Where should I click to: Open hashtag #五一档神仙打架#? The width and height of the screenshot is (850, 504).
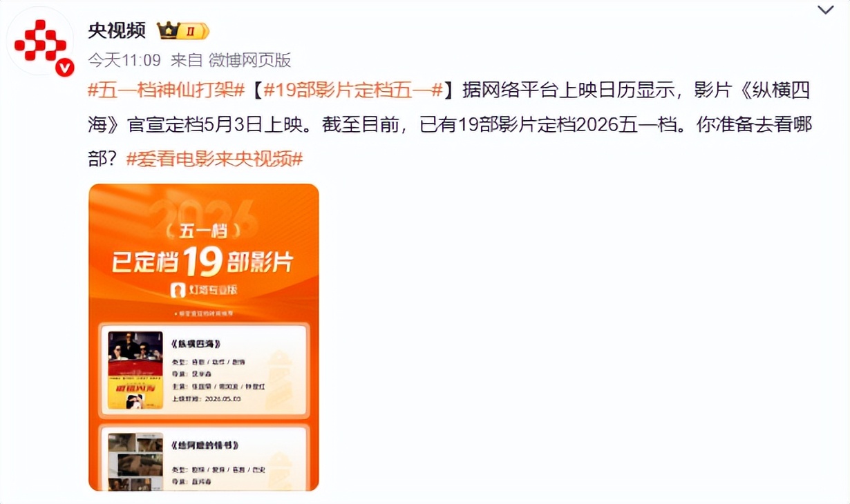point(167,90)
